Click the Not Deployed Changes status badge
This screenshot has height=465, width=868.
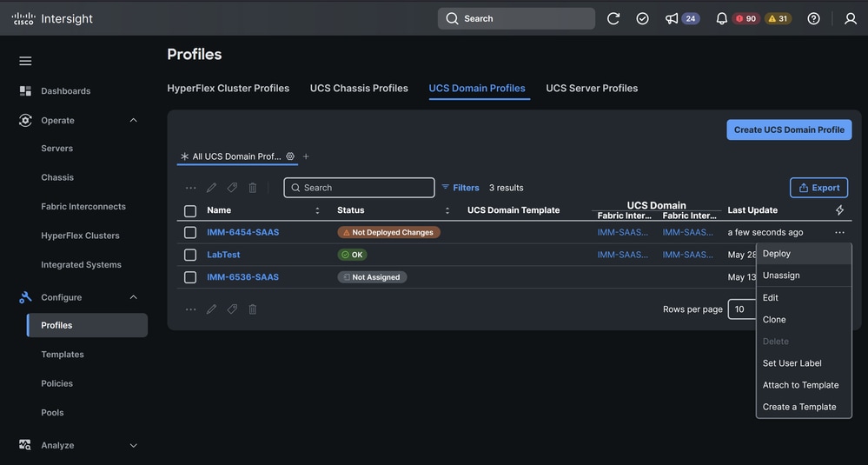(388, 233)
